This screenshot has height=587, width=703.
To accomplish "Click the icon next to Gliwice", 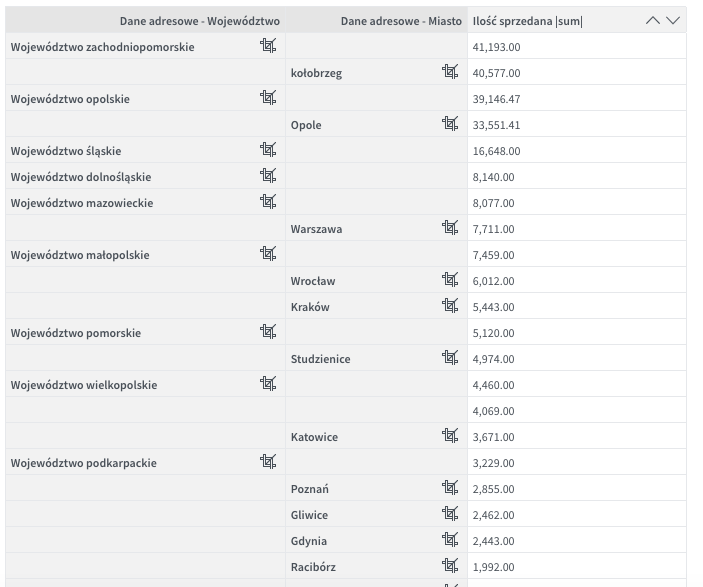I will click(450, 514).
